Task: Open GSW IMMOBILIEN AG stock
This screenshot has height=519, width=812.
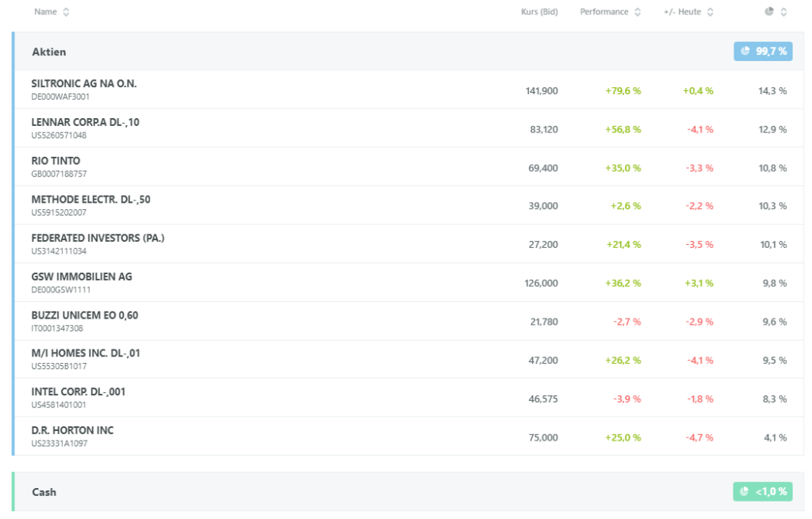Action: [x=82, y=277]
